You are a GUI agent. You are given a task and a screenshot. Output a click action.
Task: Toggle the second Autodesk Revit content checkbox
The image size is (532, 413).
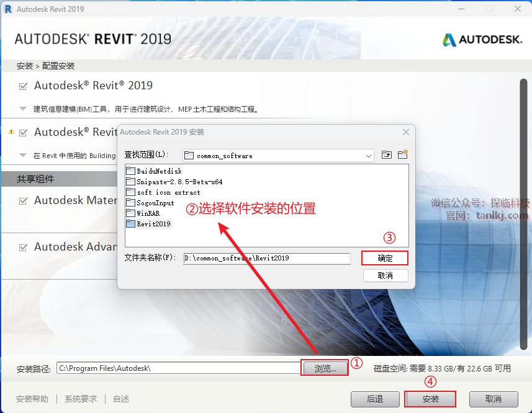(23, 133)
